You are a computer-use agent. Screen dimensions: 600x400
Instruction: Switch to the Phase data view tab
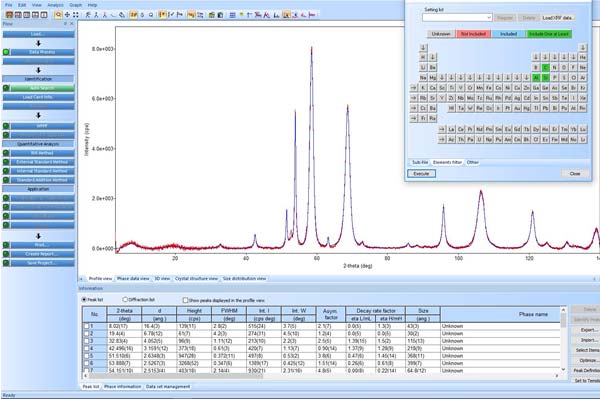pyautogui.click(x=133, y=279)
